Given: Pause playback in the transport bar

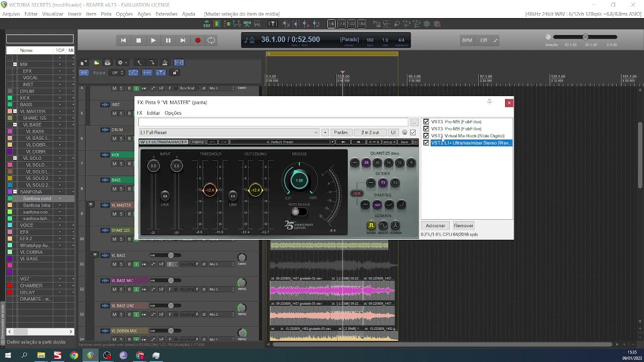Looking at the screenshot, I should pyautogui.click(x=168, y=40).
